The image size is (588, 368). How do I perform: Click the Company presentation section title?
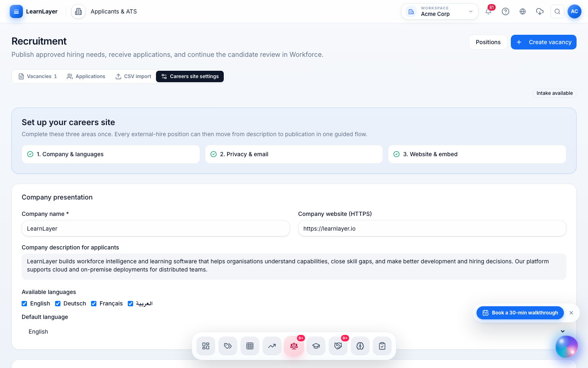(57, 197)
